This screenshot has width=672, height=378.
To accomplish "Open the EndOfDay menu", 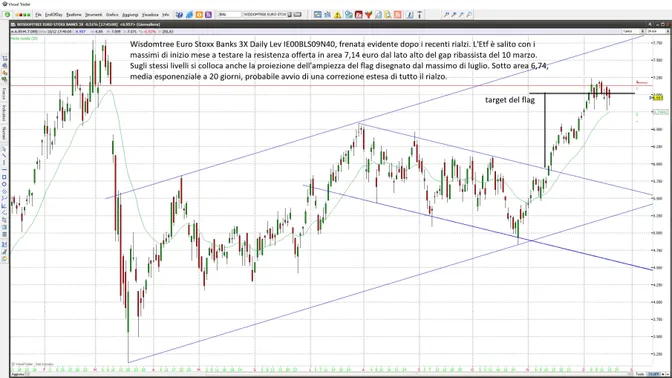I will [54, 15].
